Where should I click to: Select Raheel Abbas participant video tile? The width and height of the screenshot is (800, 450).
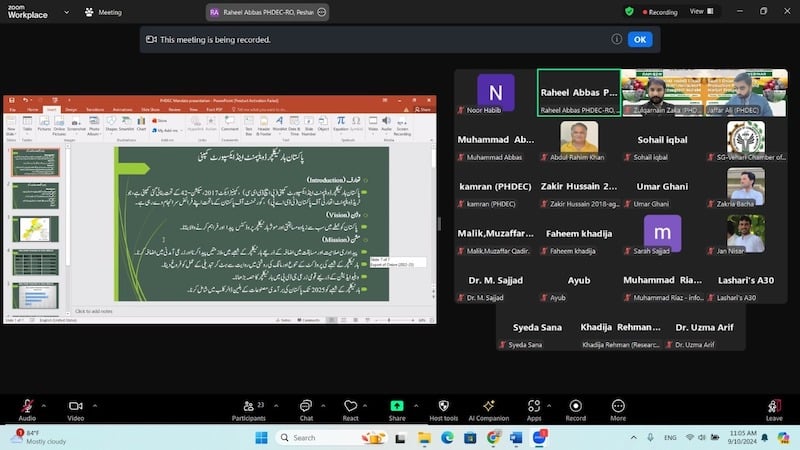point(578,92)
